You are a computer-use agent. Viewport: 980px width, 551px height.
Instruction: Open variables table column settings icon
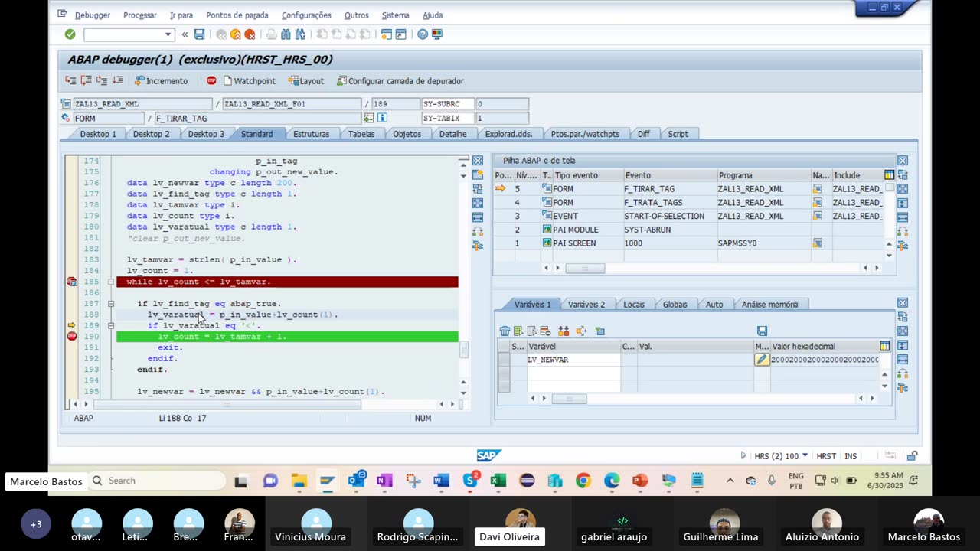pos(885,347)
